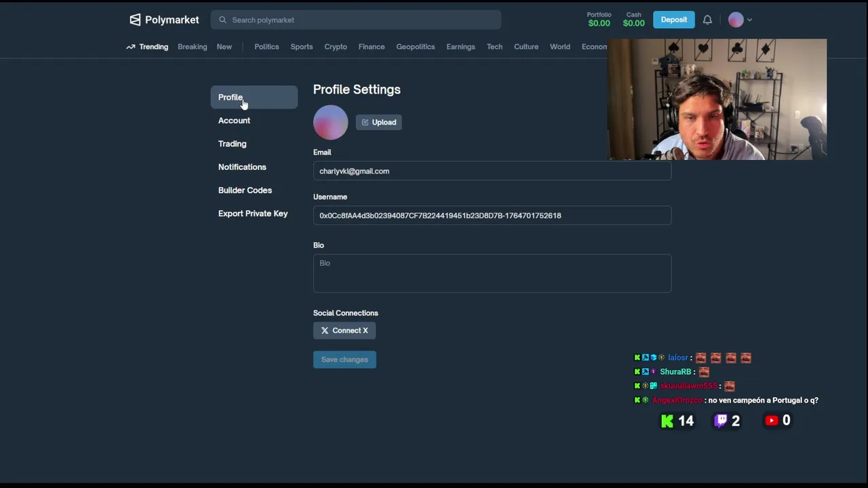Open the Breaking category
Viewport: 868px width, 488px height.
click(x=192, y=47)
